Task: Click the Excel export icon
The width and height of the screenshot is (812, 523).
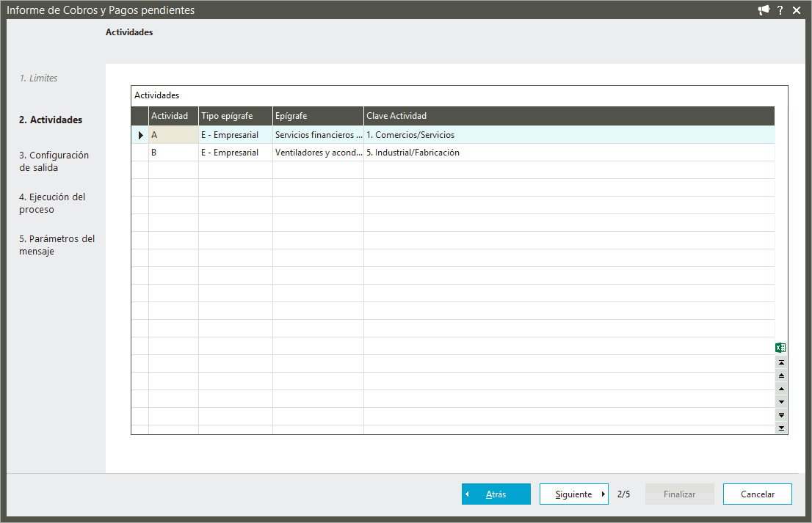Action: 780,348
